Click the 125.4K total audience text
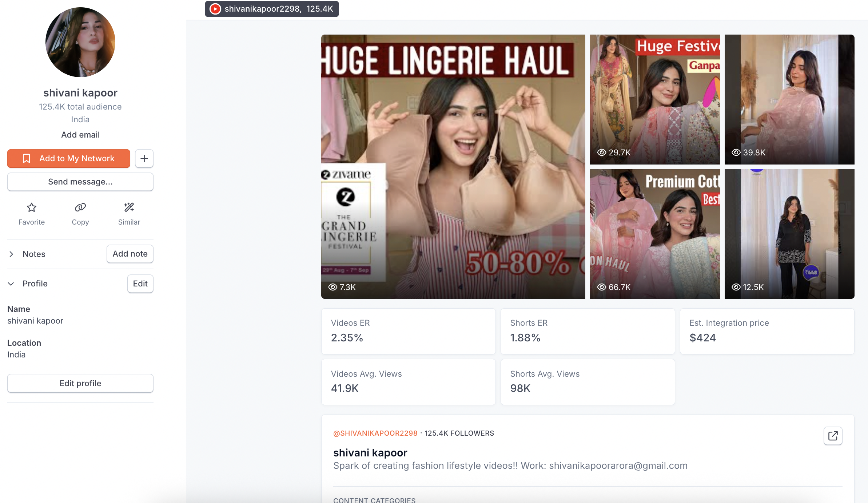 (x=80, y=107)
